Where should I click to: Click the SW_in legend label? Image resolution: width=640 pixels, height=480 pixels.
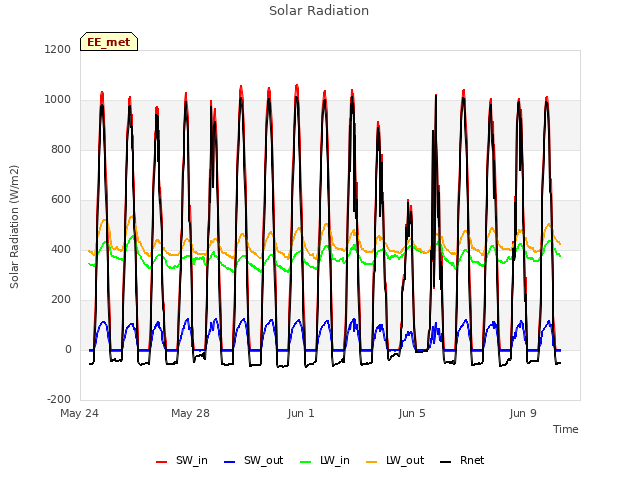point(192,460)
